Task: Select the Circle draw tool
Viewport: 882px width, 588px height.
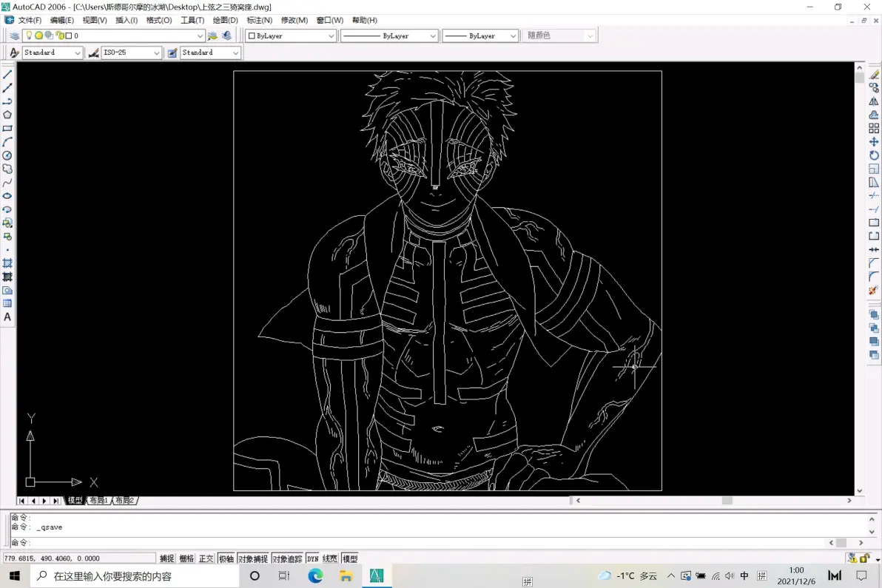Action: pyautogui.click(x=7, y=155)
